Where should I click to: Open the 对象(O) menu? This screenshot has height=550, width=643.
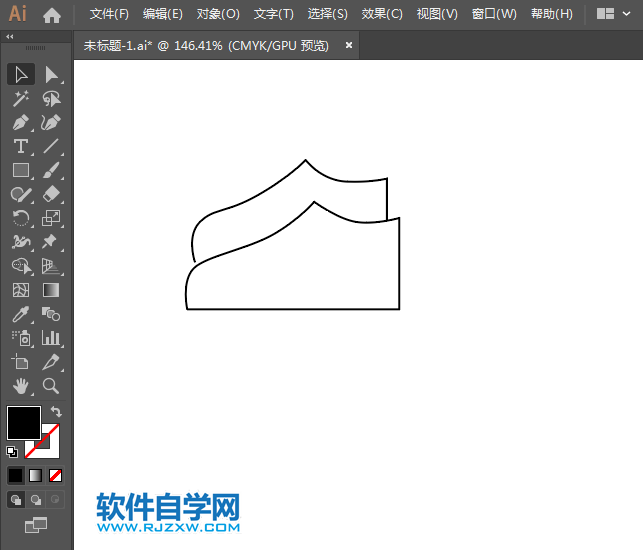[x=218, y=14]
